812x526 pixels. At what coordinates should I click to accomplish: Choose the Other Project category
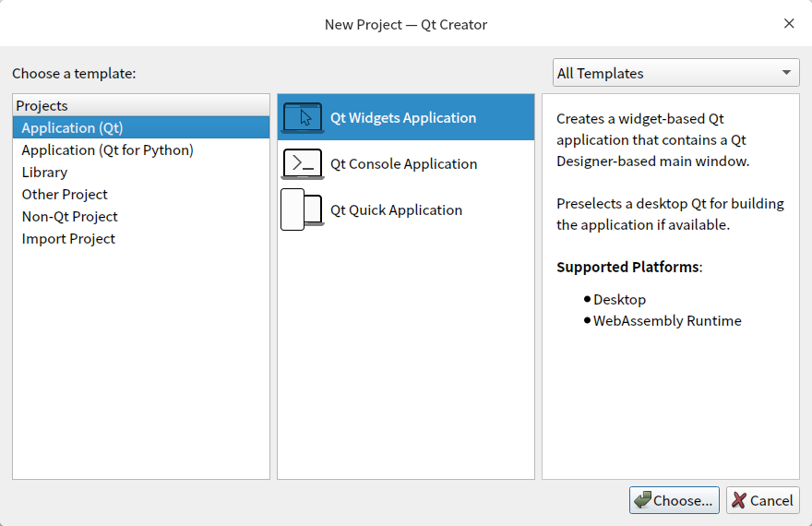65,194
